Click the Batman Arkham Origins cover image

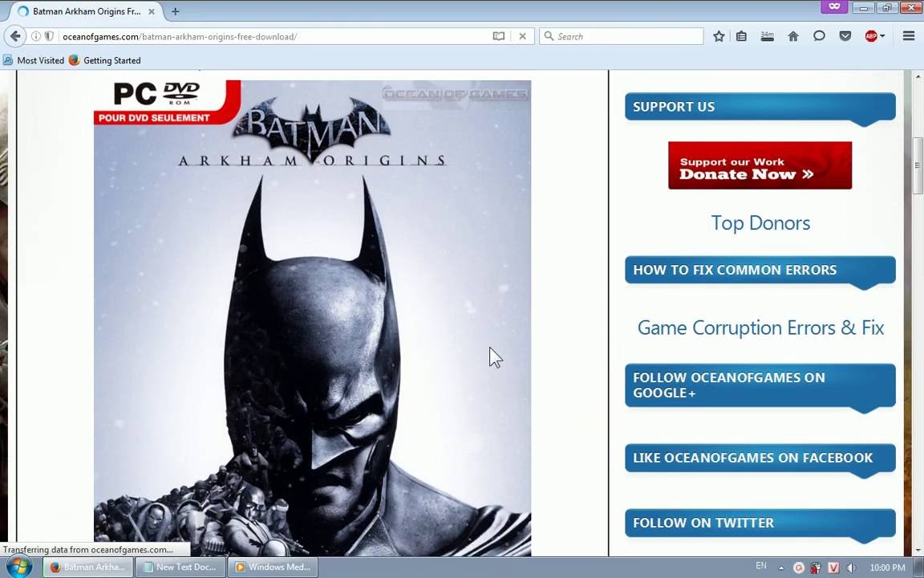pos(312,319)
